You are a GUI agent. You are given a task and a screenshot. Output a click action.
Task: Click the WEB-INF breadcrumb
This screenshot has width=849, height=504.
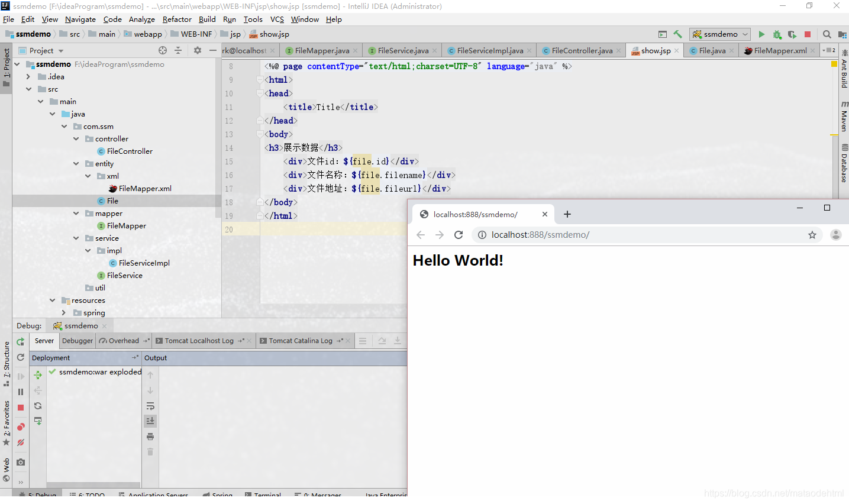pyautogui.click(x=196, y=34)
